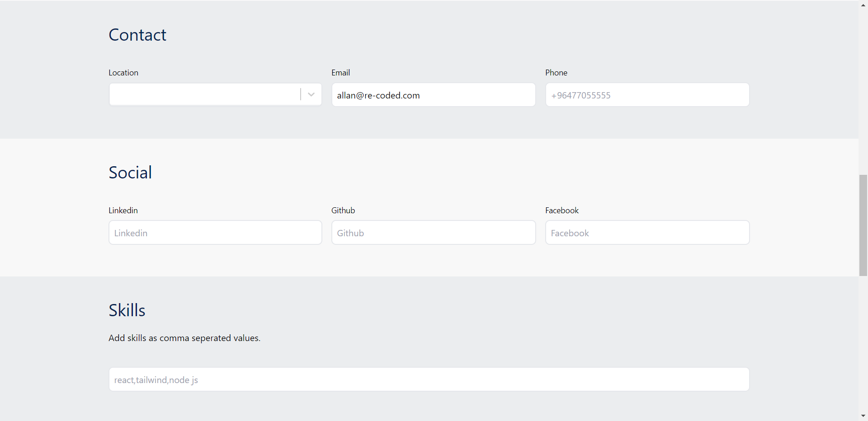
Task: Click the Skills section heading
Action: 127,310
